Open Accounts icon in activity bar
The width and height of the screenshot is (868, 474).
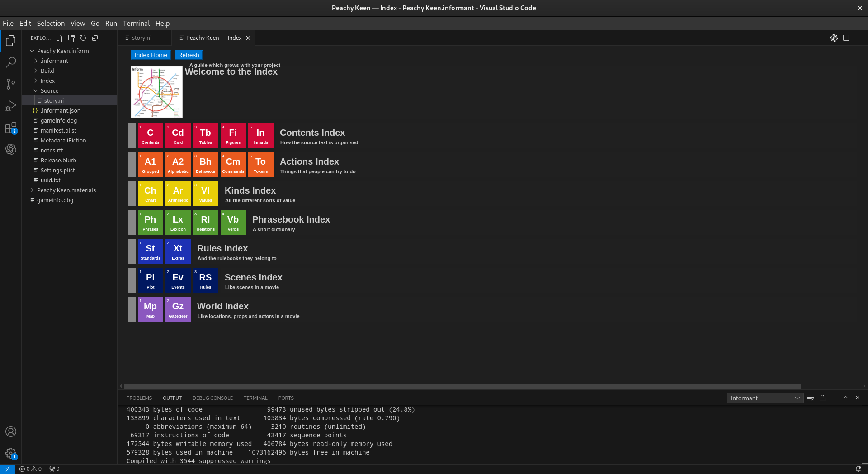(x=11, y=431)
